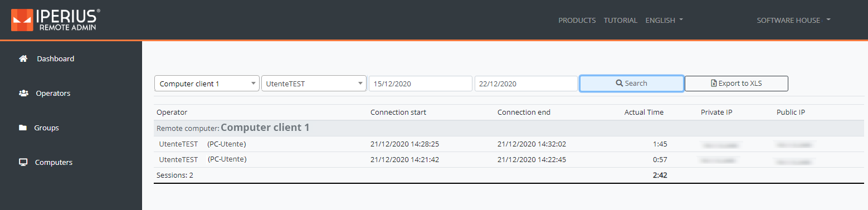Viewport: 868px width, 210px height.
Task: Open the UtenteTEST operator dropdown
Action: click(x=314, y=84)
